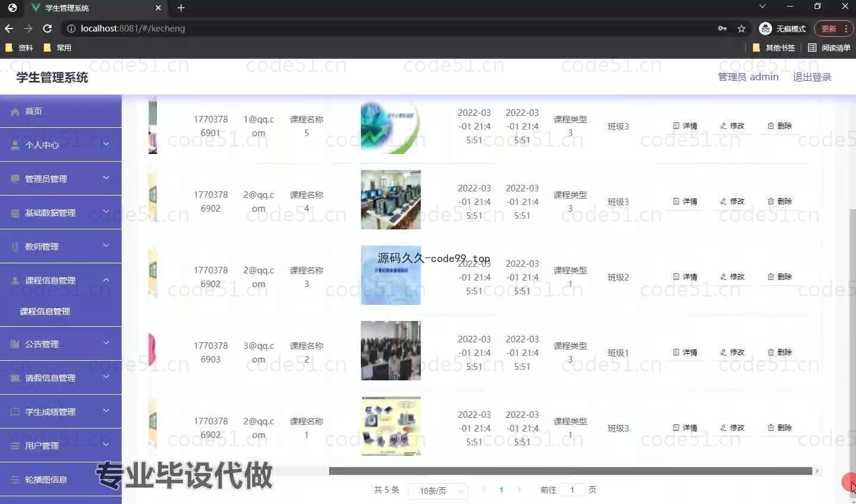Screen dimensions: 856x504
Task: View 详情 for 课程名称 5
Action: pos(685,126)
